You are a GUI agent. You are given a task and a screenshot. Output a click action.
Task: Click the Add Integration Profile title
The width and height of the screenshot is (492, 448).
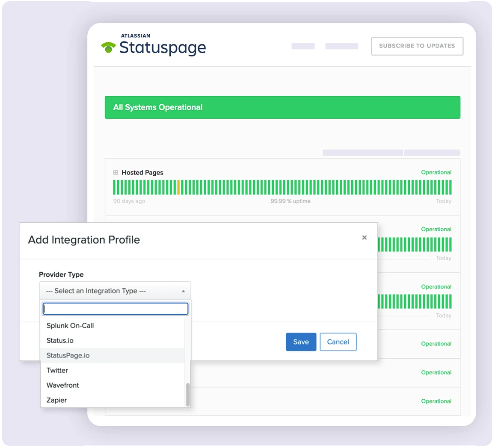[x=84, y=240]
